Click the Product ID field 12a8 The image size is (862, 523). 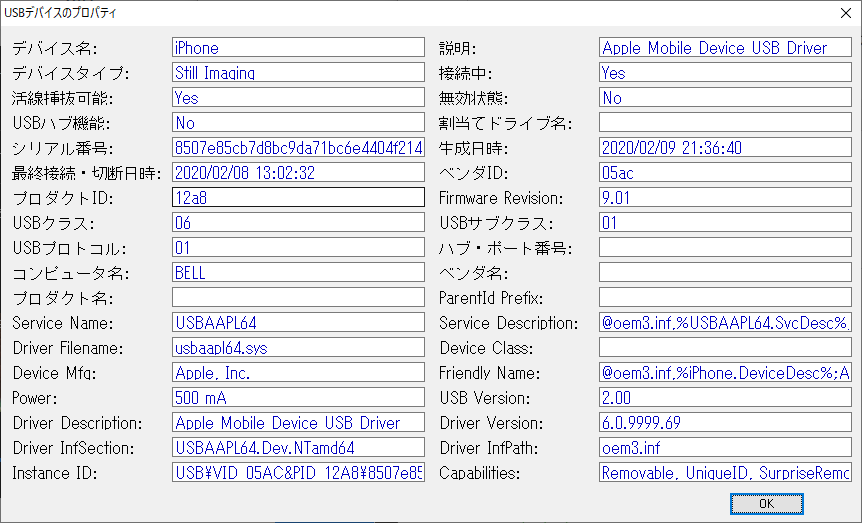(x=298, y=197)
